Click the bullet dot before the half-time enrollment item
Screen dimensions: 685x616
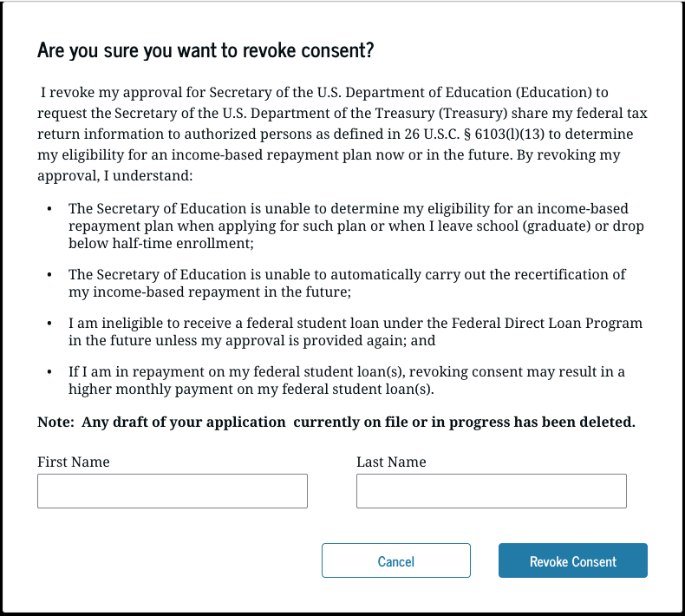point(49,210)
